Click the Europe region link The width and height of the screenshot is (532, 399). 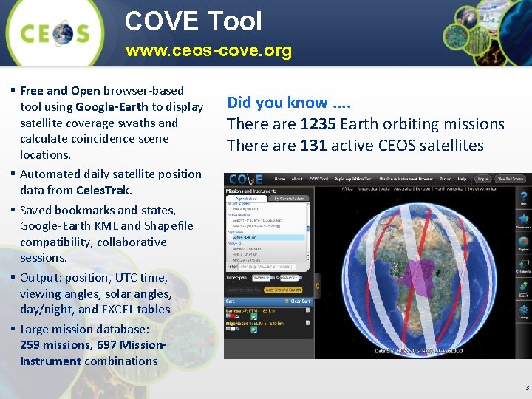[x=423, y=188]
